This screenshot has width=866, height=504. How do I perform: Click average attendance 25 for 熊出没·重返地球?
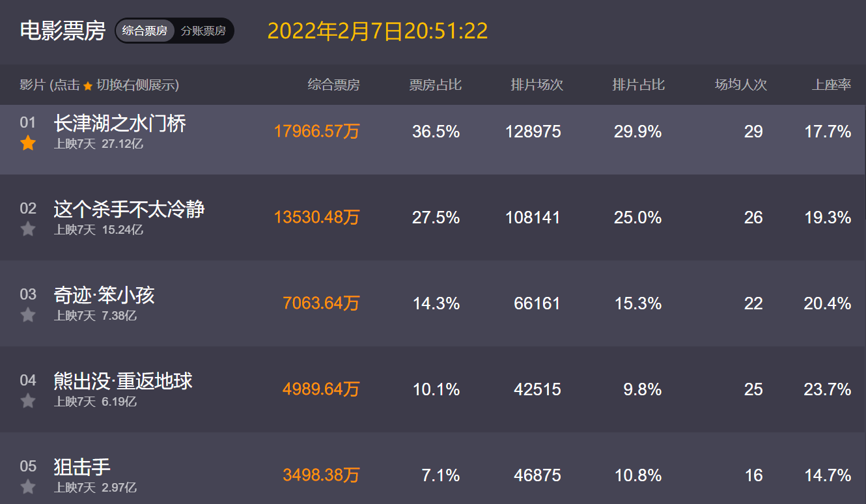tap(753, 389)
